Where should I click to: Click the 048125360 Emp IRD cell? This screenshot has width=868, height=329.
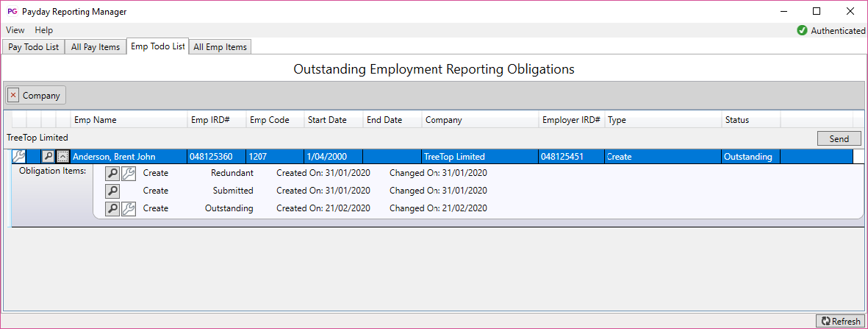(x=217, y=157)
